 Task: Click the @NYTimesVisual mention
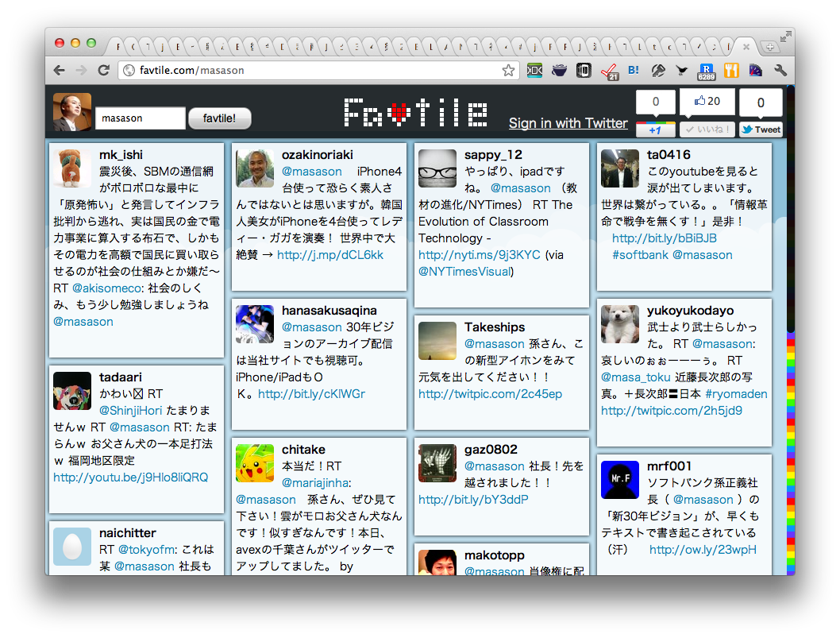coord(464,272)
